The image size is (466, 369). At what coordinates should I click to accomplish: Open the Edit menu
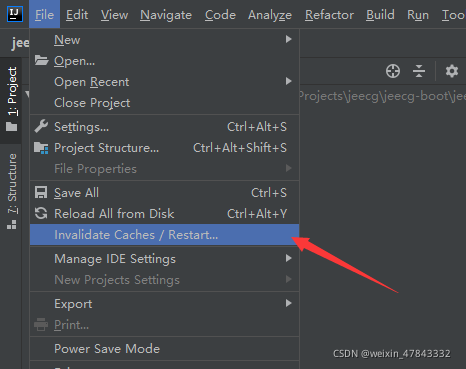[x=77, y=15]
